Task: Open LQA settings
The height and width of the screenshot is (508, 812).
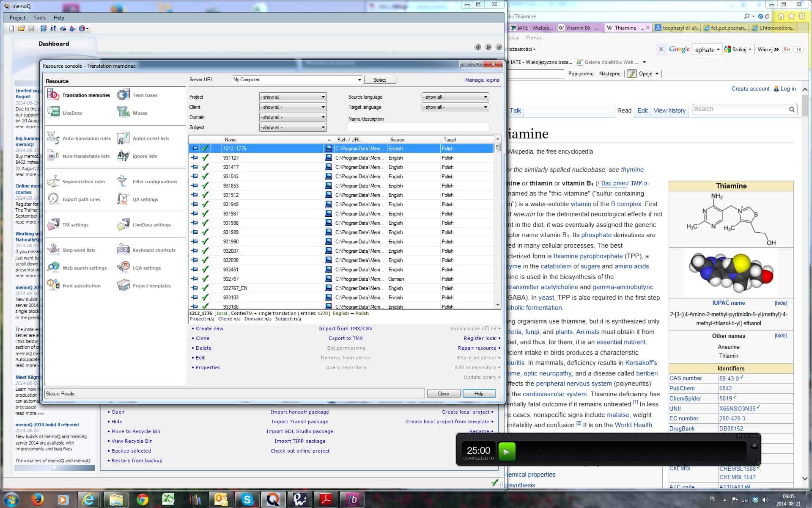Action: click(139, 268)
